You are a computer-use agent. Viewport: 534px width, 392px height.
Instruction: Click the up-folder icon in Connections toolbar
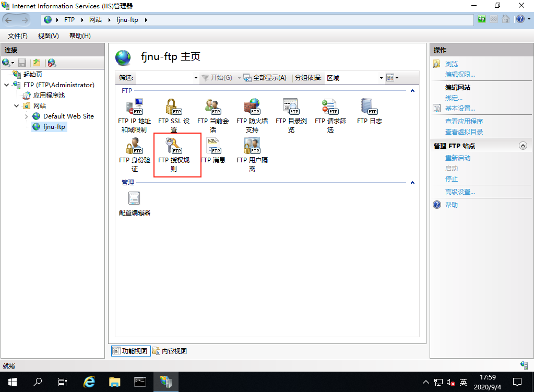[37, 63]
